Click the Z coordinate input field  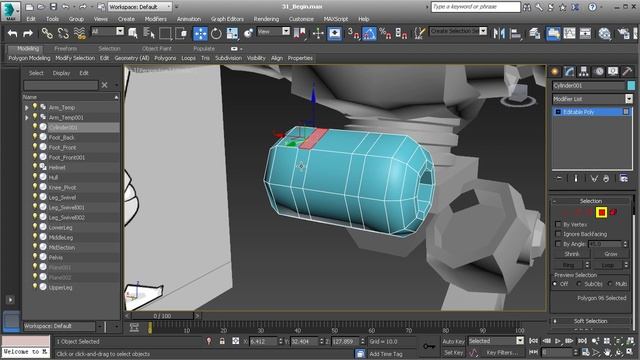pyautogui.click(x=345, y=341)
